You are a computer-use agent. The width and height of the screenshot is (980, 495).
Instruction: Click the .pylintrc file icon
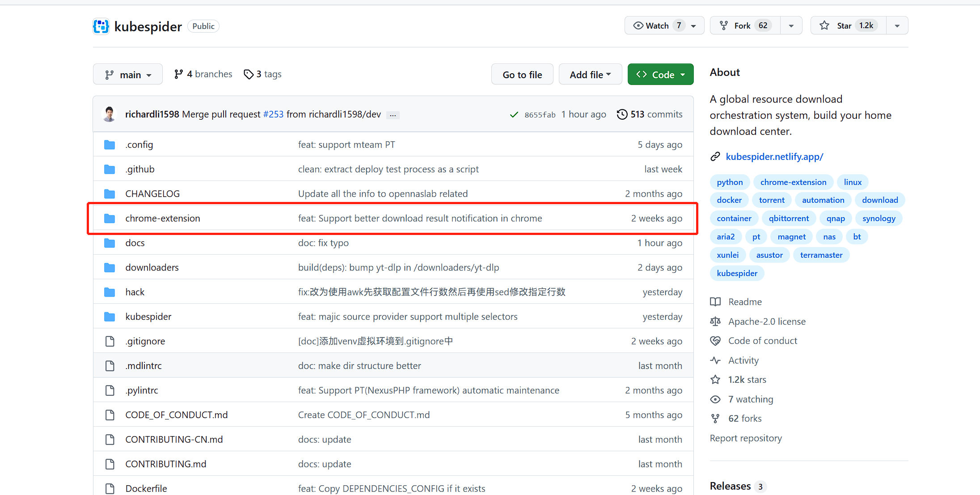[110, 390]
